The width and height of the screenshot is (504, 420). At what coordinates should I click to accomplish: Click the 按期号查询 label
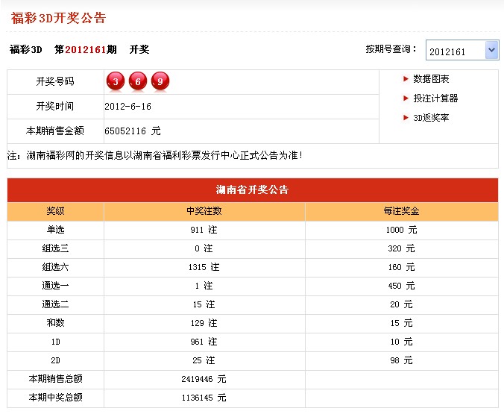[391, 49]
